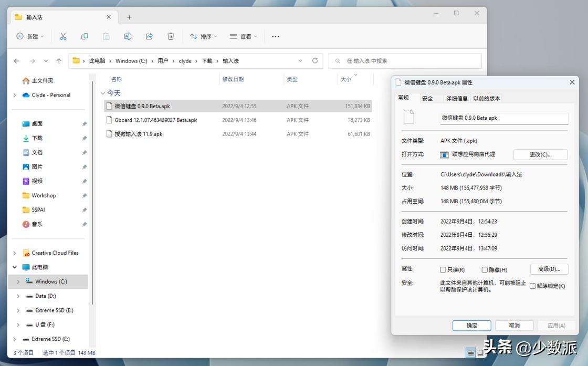Enable the 解除锁定(K) unblock checkbox
The height and width of the screenshot is (366, 588).
(x=532, y=286)
